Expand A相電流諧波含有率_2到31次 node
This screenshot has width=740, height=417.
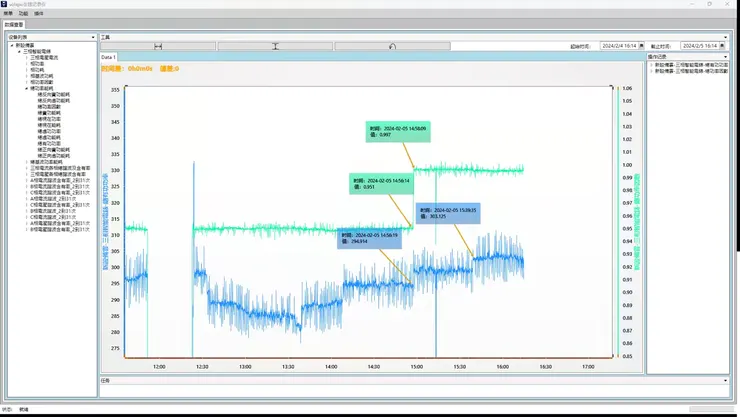coord(27,180)
